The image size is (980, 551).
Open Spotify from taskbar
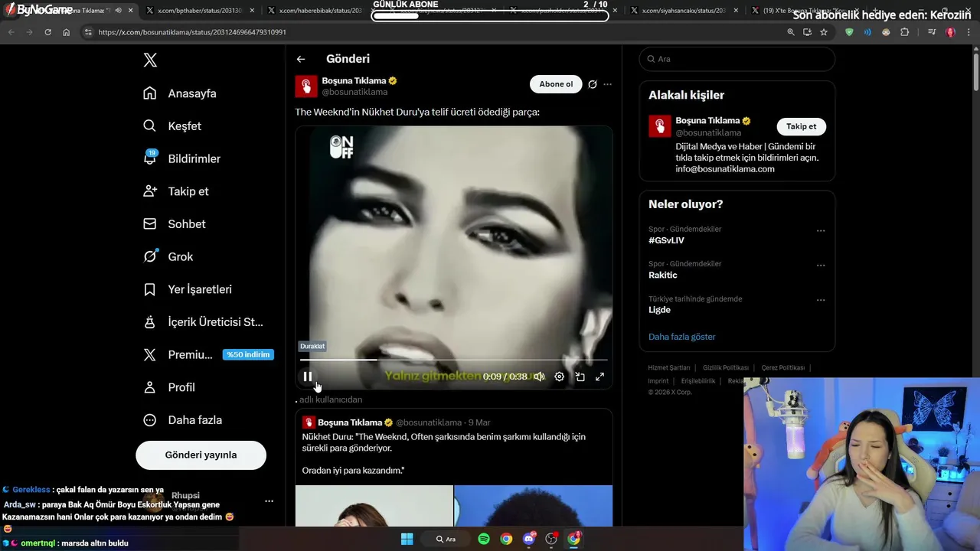(x=484, y=539)
